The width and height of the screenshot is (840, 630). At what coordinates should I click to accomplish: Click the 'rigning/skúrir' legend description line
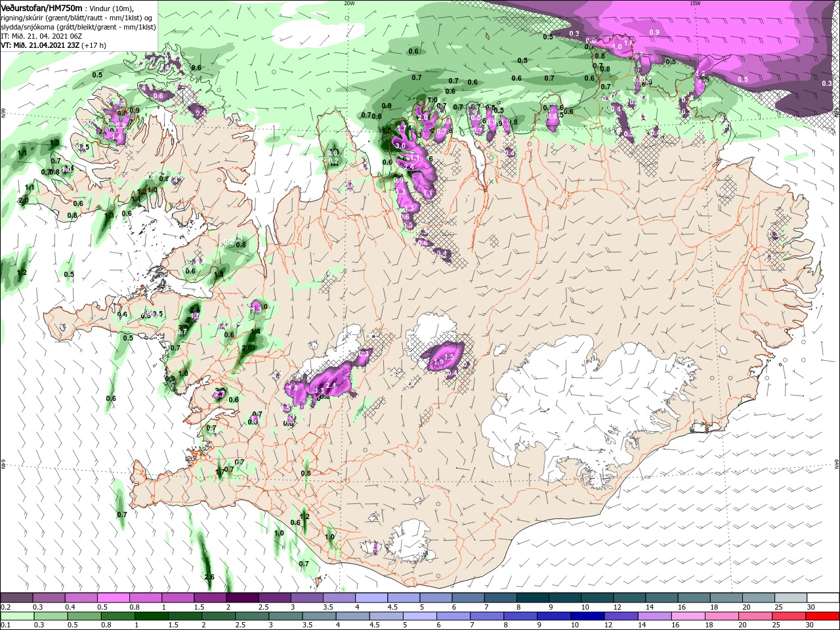tap(77, 18)
